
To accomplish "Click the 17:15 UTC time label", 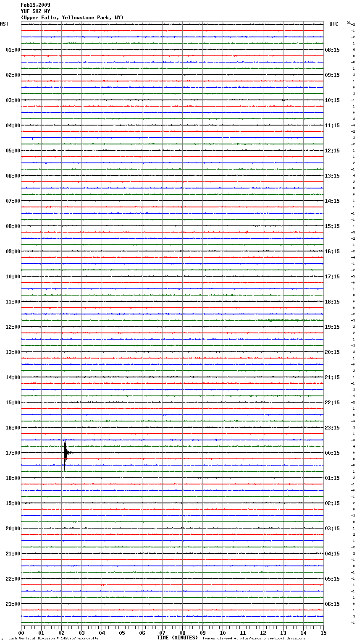I will pyautogui.click(x=332, y=277).
